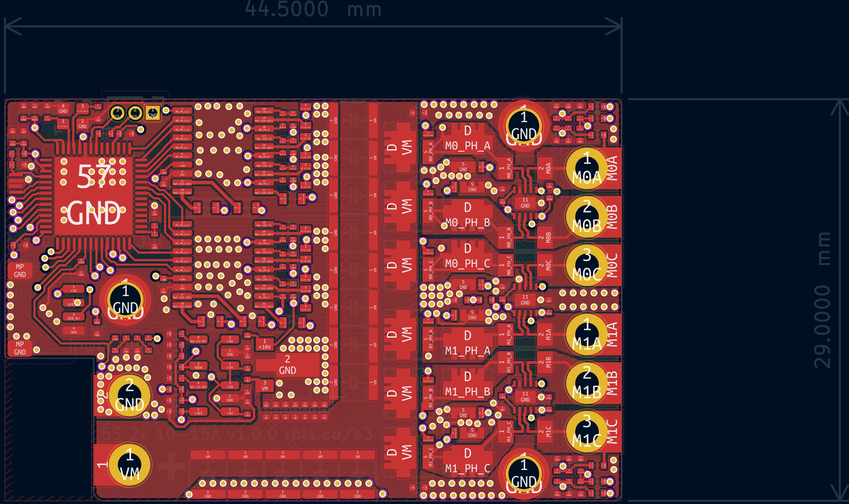Select the M1C circular pad
849x504 pixels.
pos(587,432)
